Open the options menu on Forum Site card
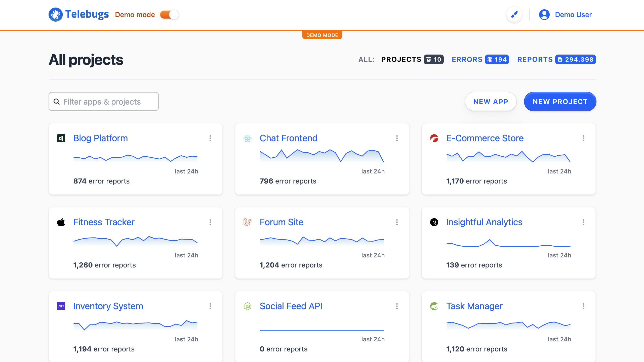644x362 pixels. tap(397, 222)
